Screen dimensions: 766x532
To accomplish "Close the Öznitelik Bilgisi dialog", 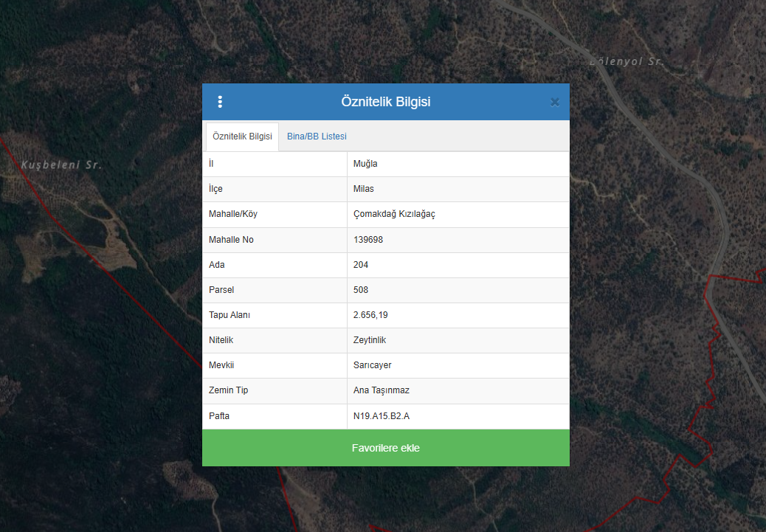I will tap(555, 103).
